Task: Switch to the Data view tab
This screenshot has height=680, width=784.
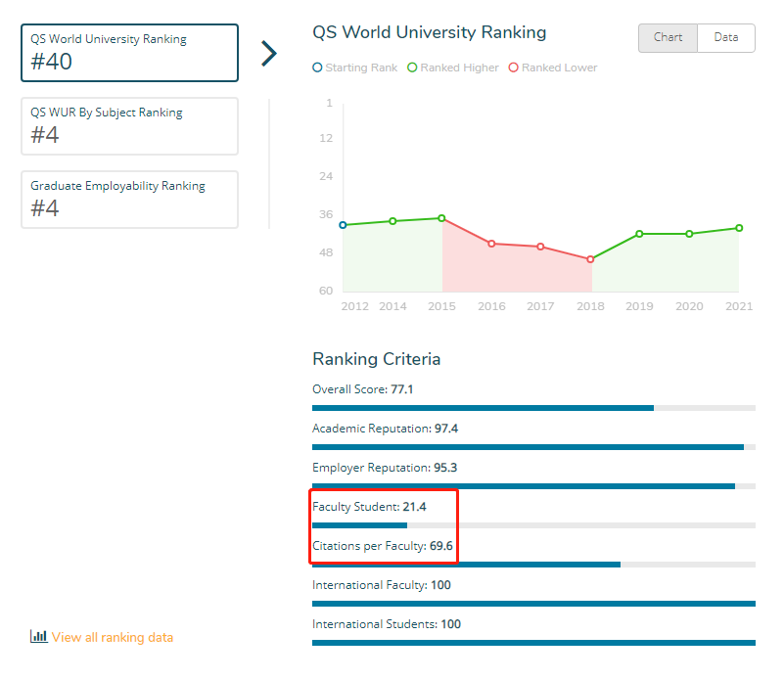Action: 726,37
